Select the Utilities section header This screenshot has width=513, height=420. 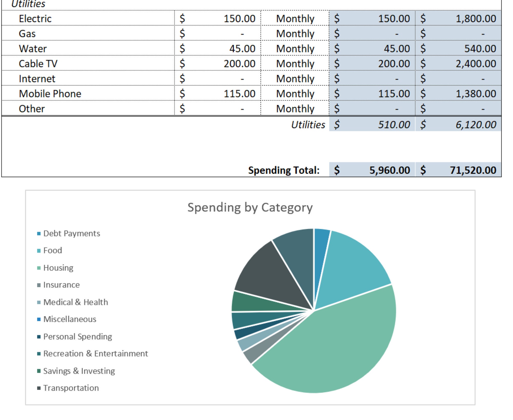(x=28, y=4)
